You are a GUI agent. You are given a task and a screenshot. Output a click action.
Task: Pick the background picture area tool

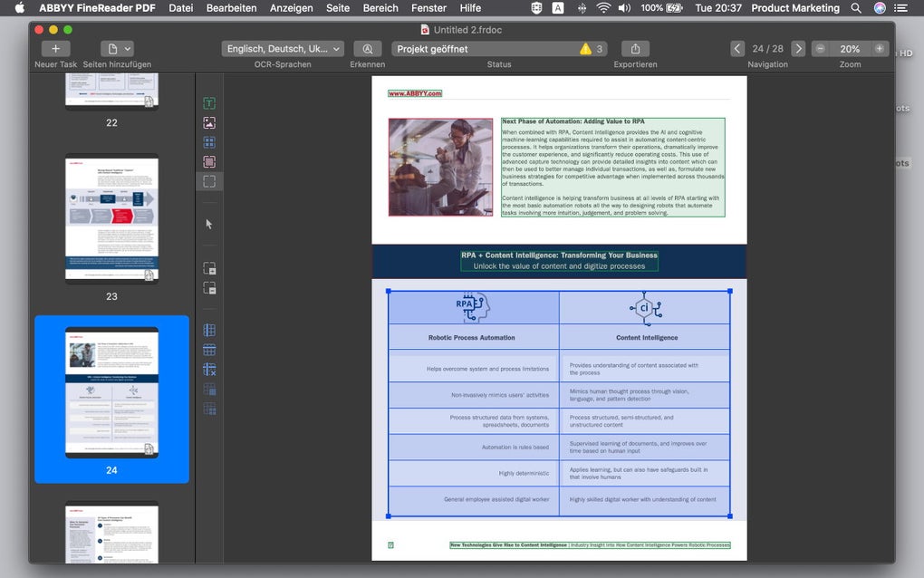(209, 162)
